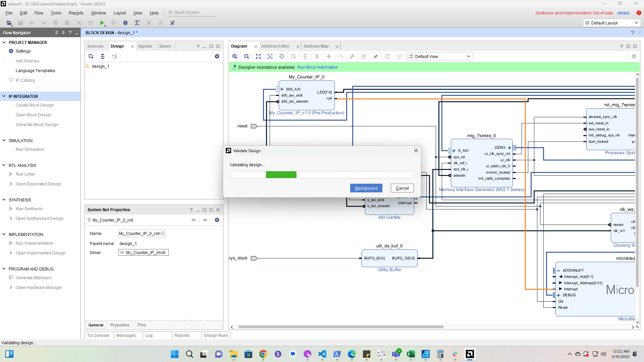Click the sigma Reports icon in toolbar
The width and height of the screenshot is (644, 362).
(137, 23)
